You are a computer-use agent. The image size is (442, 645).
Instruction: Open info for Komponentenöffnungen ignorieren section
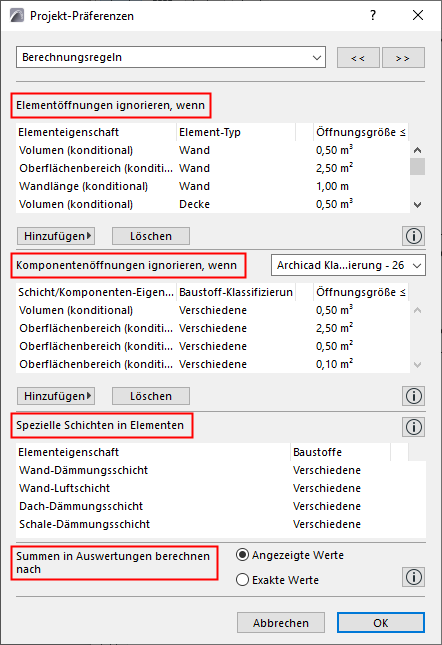(413, 396)
